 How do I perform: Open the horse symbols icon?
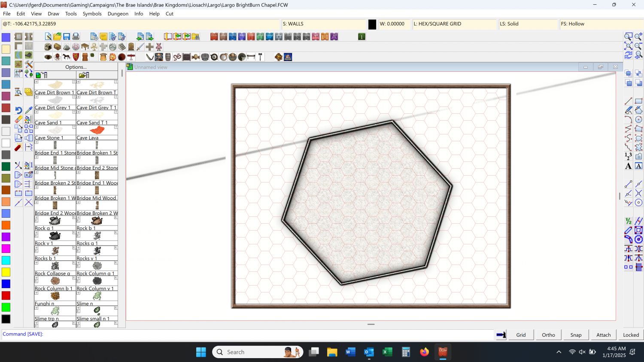pyautogui.click(x=67, y=57)
